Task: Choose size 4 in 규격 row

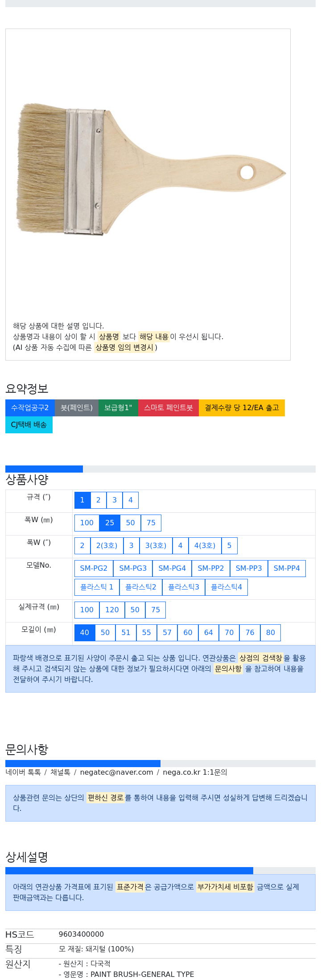Action: (131, 500)
